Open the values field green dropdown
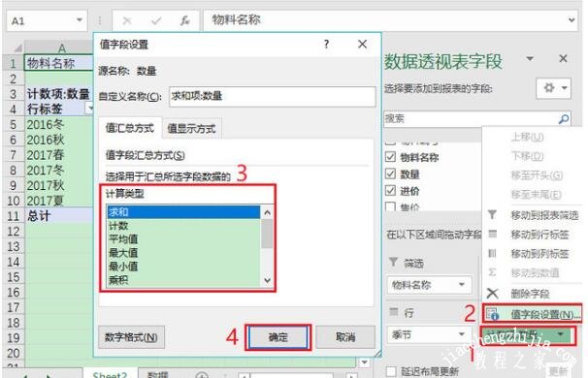This screenshot has width=588, height=378. coord(561,334)
